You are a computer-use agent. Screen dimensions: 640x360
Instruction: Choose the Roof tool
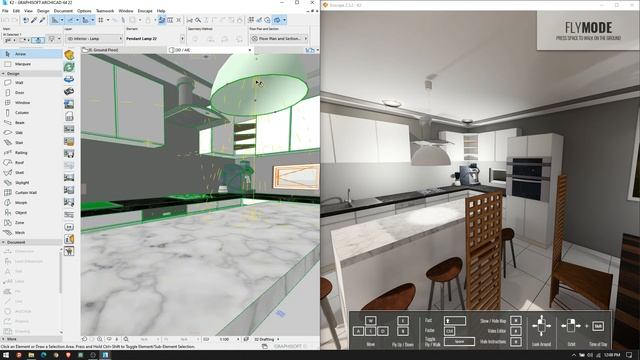point(31,162)
